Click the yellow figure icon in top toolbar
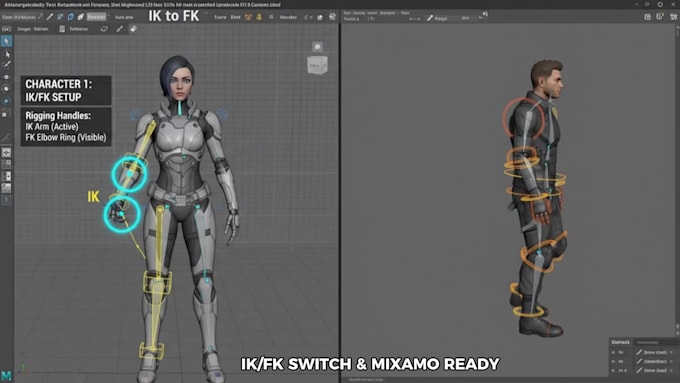The image size is (680, 383). [259, 17]
